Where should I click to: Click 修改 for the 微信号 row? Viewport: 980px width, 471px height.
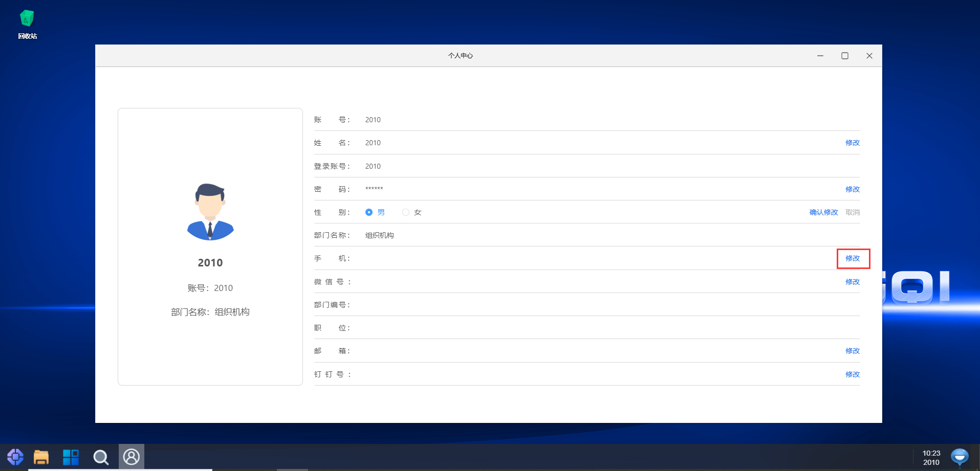coord(853,282)
